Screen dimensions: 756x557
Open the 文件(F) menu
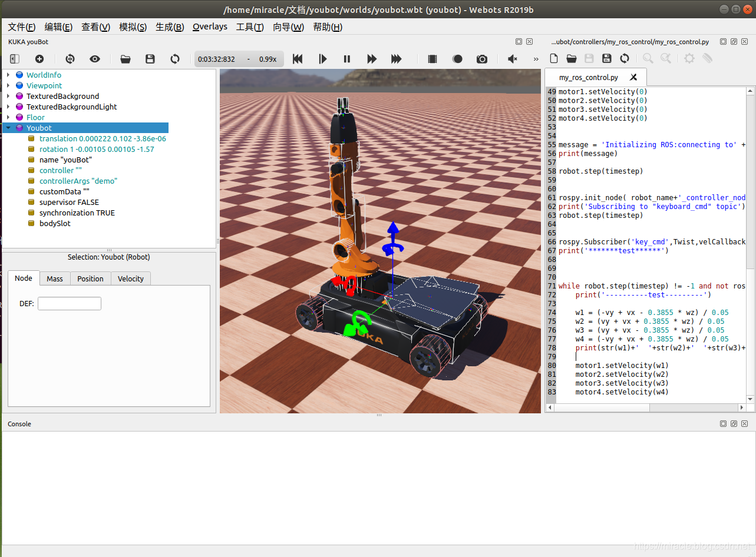22,27
